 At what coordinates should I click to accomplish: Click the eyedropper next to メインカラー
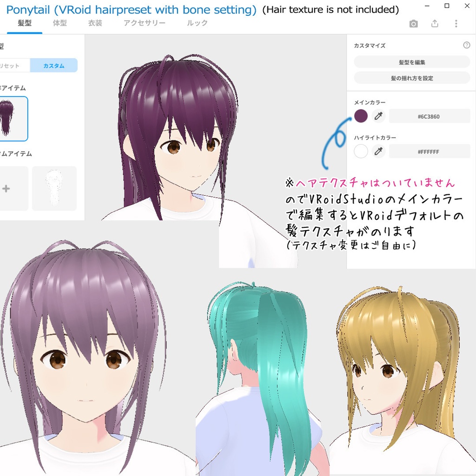(378, 116)
